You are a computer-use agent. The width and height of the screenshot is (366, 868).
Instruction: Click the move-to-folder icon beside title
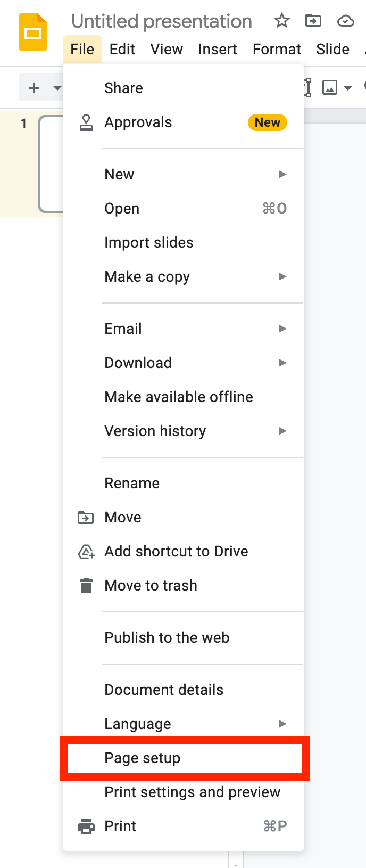313,21
